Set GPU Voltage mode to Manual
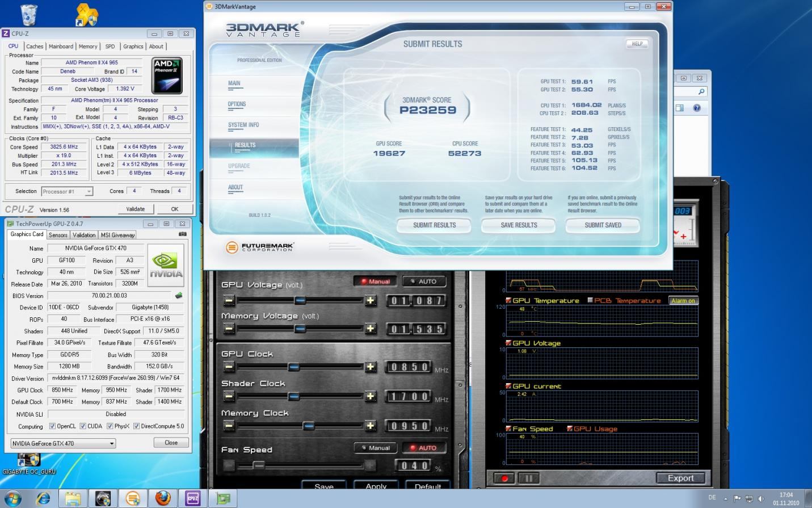This screenshot has height=508, width=812. point(375,281)
